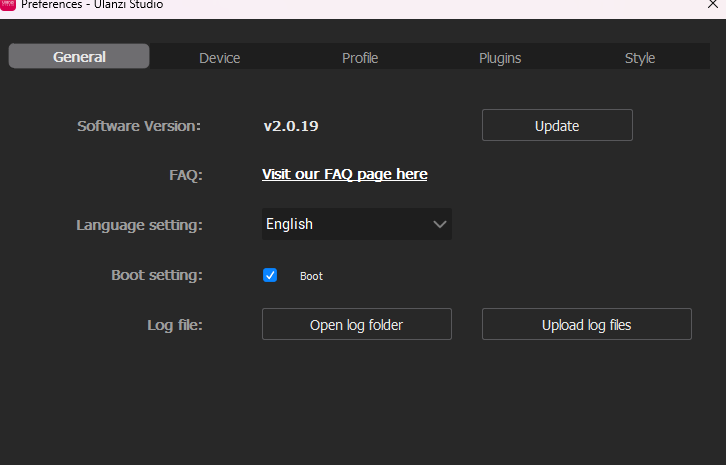This screenshot has width=726, height=465.
Task: Select the Style tab
Action: coord(640,58)
